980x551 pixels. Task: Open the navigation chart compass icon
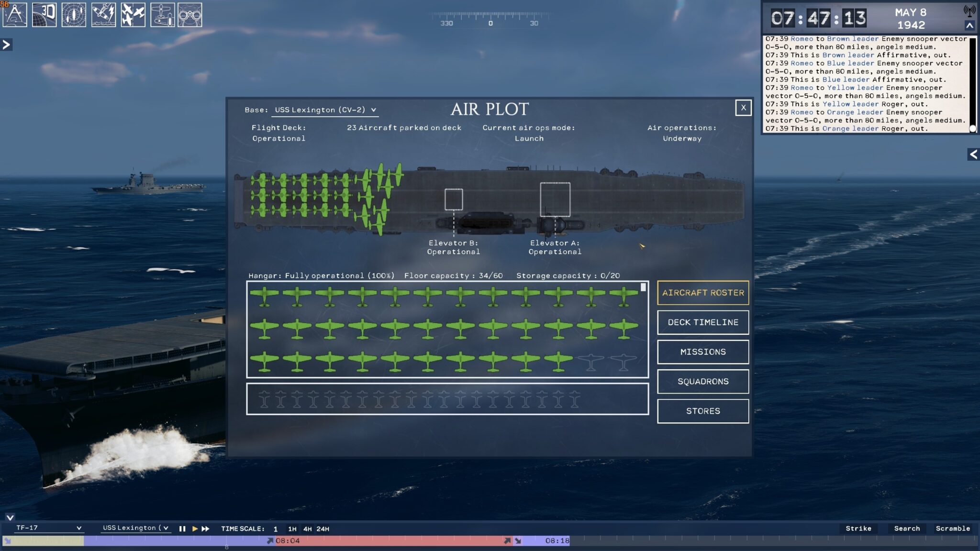[15, 15]
